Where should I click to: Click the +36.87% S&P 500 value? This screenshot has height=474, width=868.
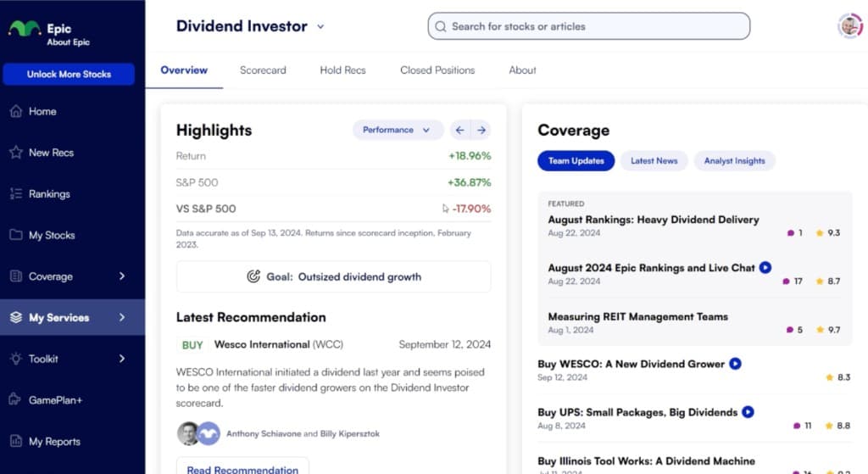[x=470, y=182]
